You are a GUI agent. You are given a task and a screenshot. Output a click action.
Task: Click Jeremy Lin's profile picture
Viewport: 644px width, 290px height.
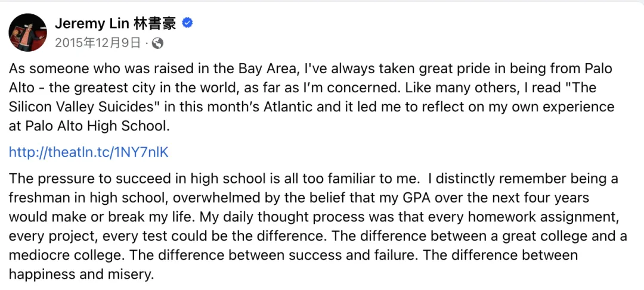[28, 32]
